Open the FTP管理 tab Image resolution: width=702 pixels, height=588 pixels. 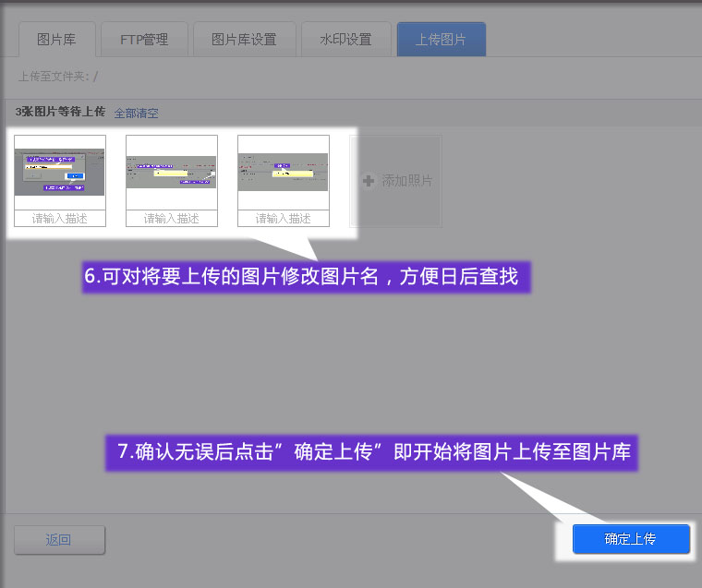(x=144, y=40)
